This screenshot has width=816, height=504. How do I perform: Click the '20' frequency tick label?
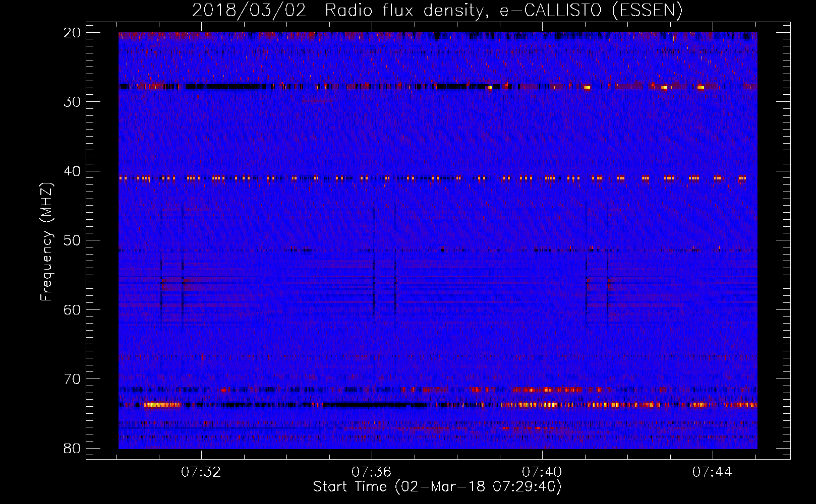pos(72,33)
